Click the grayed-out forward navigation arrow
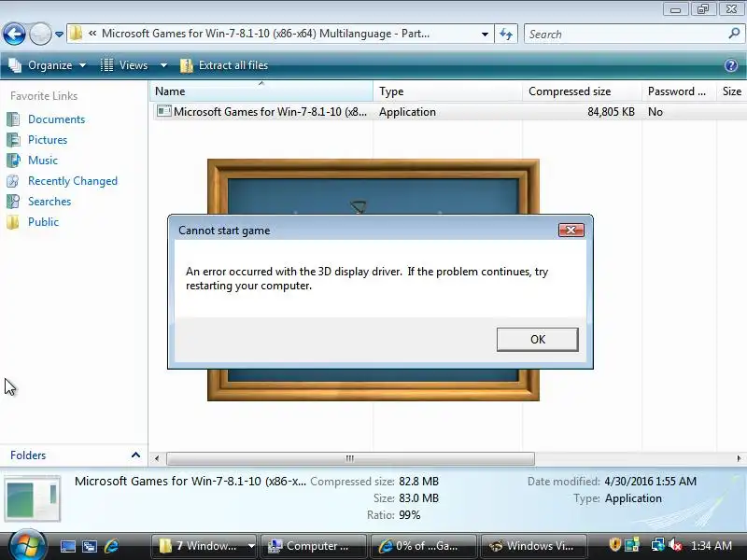Viewport: 747px width, 560px height. click(40, 34)
